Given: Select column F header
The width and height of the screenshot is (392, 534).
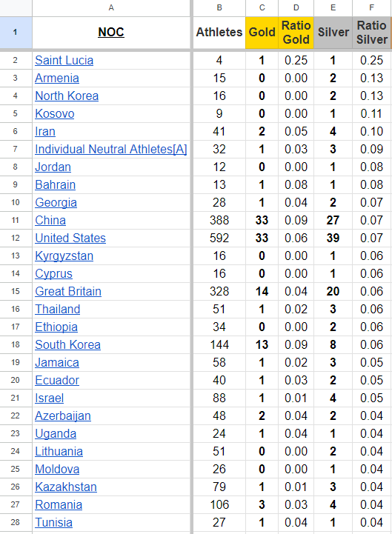Looking at the screenshot, I should (x=371, y=8).
